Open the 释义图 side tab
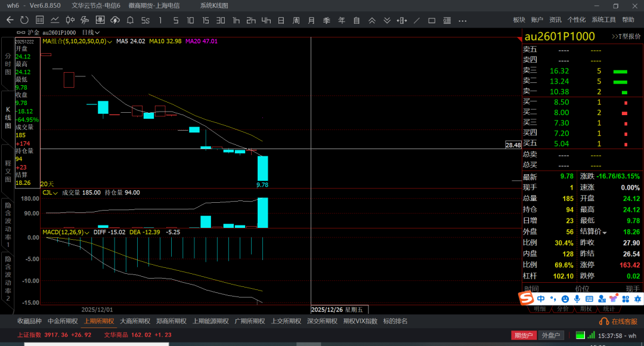 [8, 171]
